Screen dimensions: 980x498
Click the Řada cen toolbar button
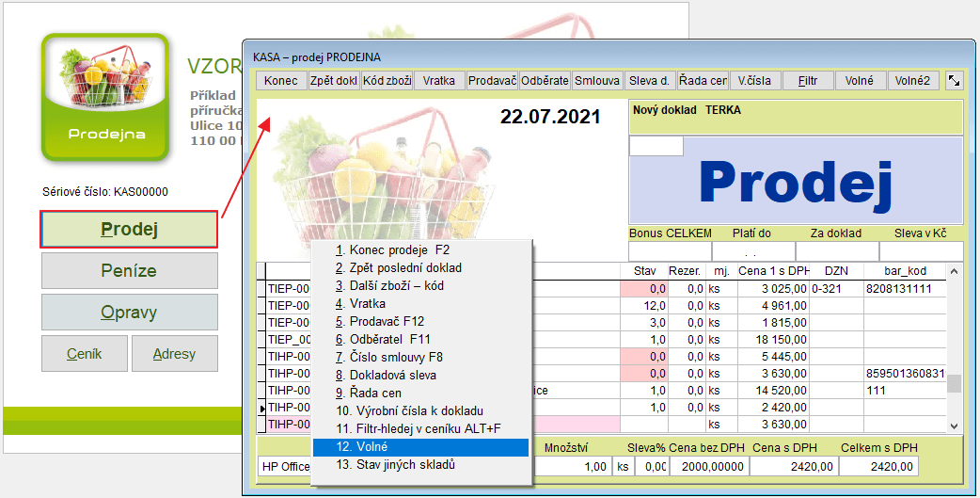point(703,81)
